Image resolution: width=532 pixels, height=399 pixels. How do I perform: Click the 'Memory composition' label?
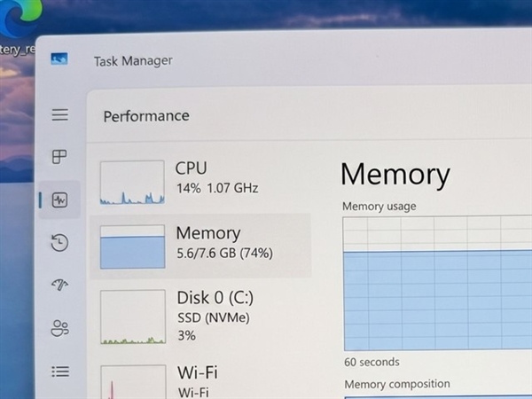point(397,384)
